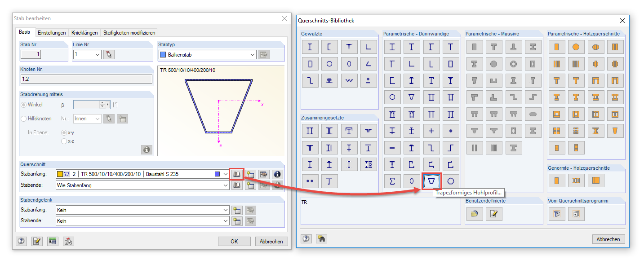Expand the Linie Nr. dropdown

(x=98, y=54)
